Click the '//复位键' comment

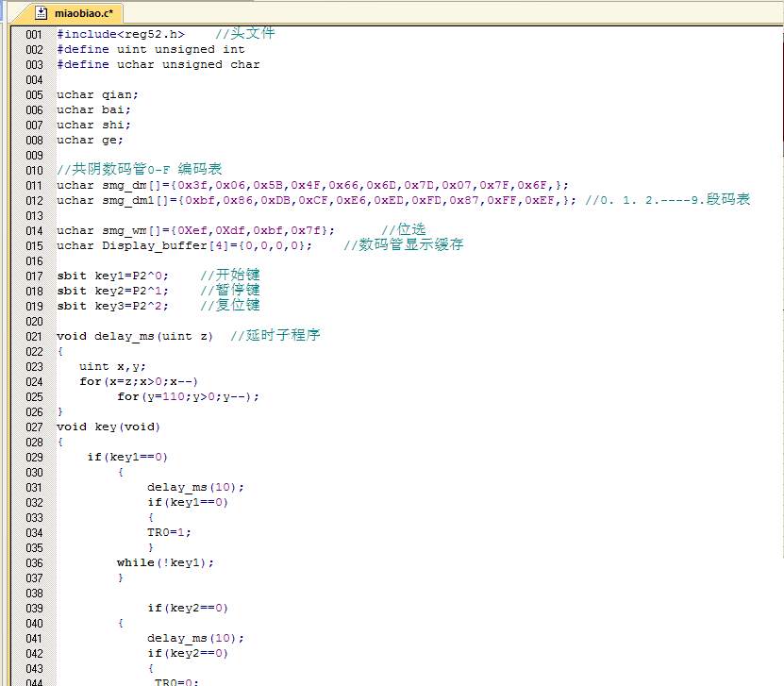230,305
